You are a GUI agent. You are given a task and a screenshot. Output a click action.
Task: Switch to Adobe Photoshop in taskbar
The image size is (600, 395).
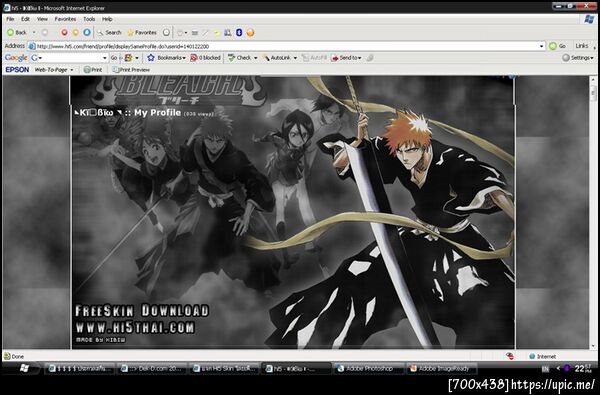coord(368,369)
